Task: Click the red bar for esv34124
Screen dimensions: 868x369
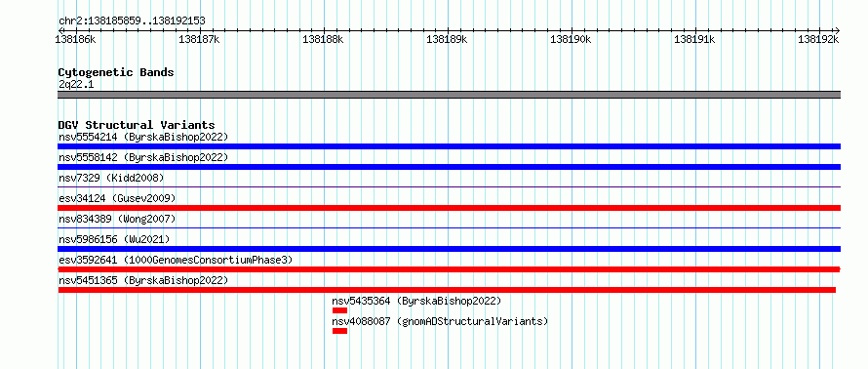Action: pyautogui.click(x=449, y=208)
